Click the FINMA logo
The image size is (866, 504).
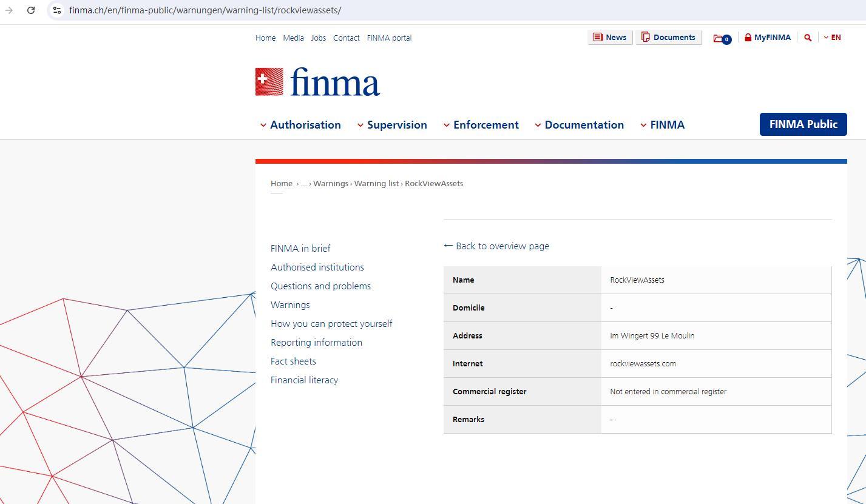pyautogui.click(x=317, y=82)
